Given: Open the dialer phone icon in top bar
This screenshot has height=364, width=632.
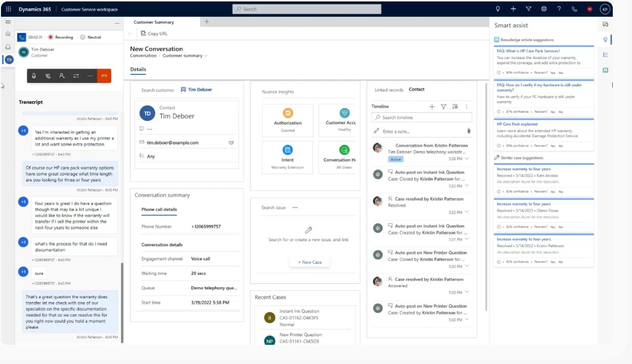Looking at the screenshot, I should [574, 9].
